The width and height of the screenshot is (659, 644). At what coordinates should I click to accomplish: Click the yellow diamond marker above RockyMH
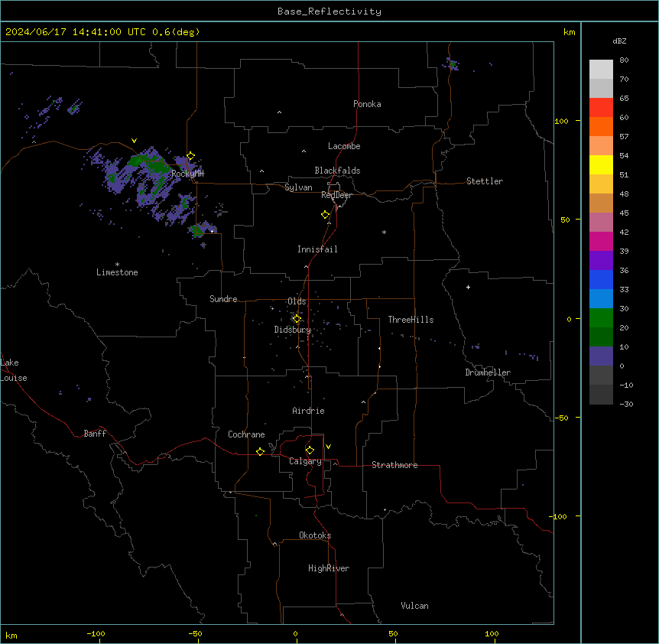(x=191, y=156)
